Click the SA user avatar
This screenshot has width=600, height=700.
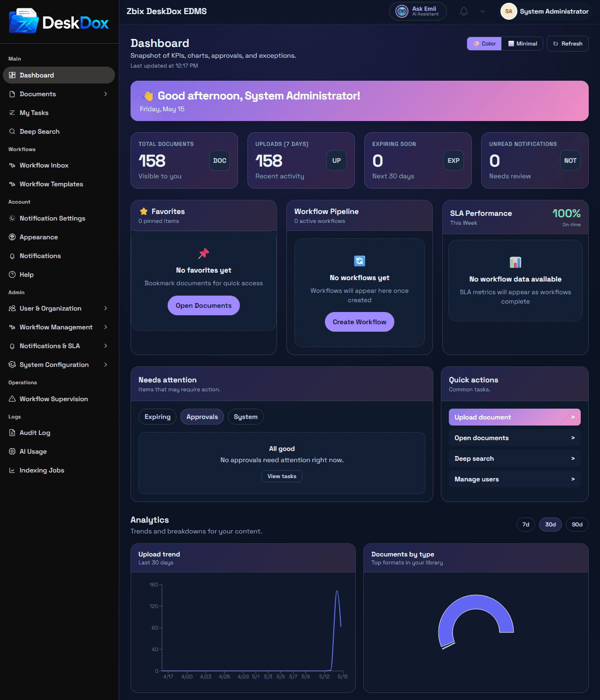[x=508, y=11]
